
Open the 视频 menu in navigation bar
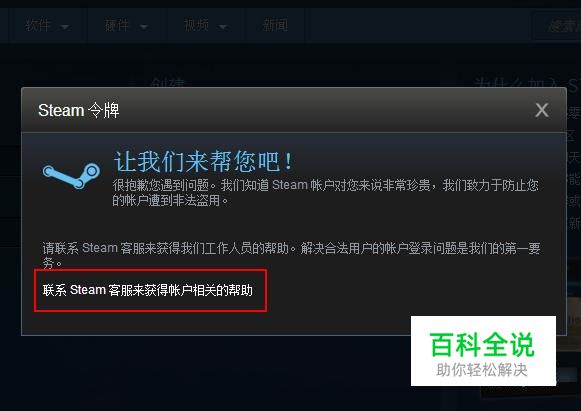[196, 26]
